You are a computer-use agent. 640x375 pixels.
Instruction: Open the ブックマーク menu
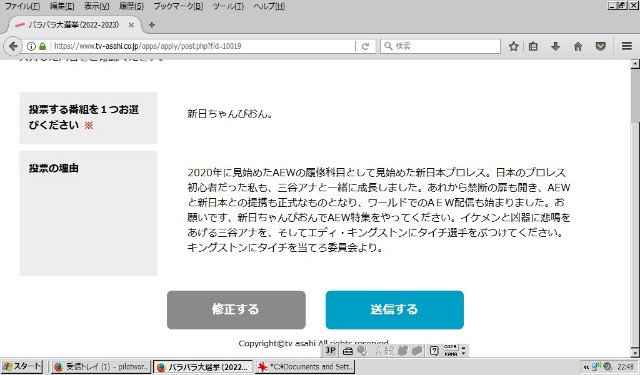click(x=178, y=6)
